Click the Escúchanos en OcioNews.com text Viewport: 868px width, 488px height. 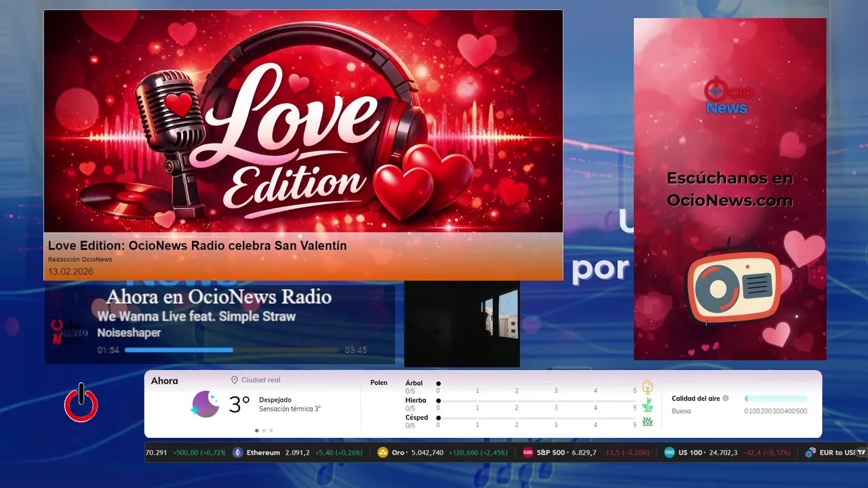tap(730, 189)
